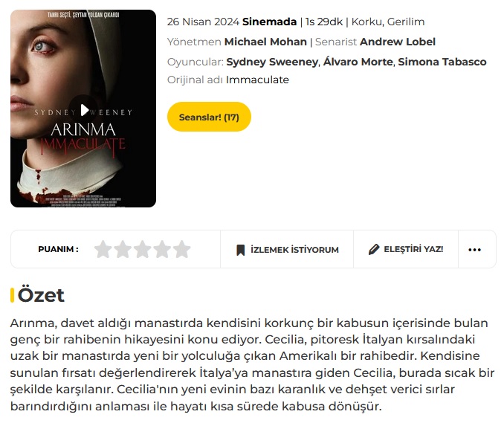Image resolution: width=504 pixels, height=426 pixels.
Task: Open the three-dots more options menu
Action: (474, 250)
